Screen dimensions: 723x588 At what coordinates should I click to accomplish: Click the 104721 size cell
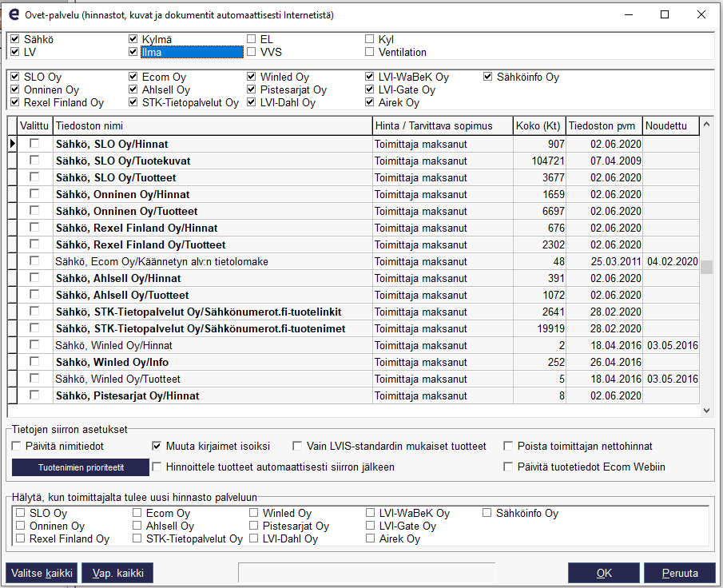(x=539, y=161)
